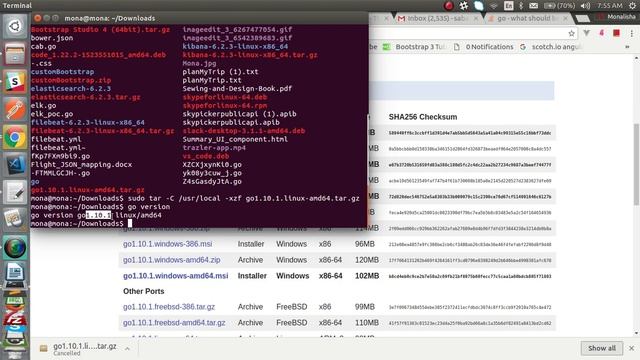Switch to the 'go - what should' tab
Viewport: 640px width, 360px height.
point(527,18)
